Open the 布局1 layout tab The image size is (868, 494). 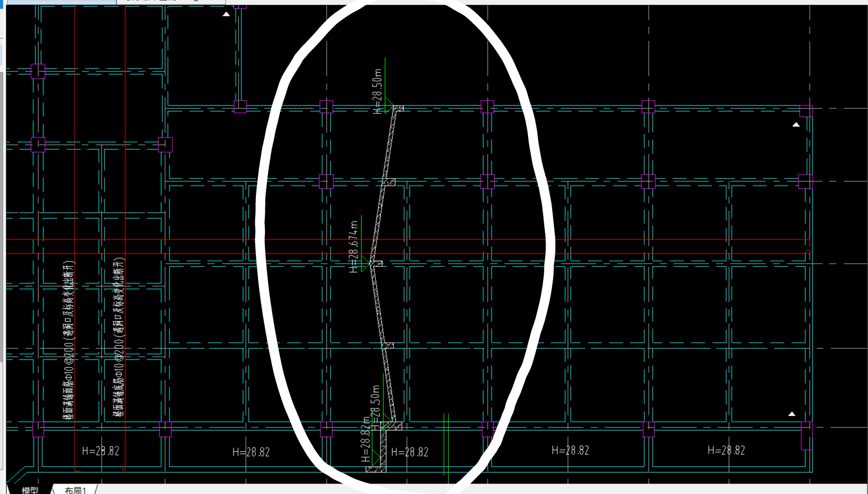tap(75, 490)
